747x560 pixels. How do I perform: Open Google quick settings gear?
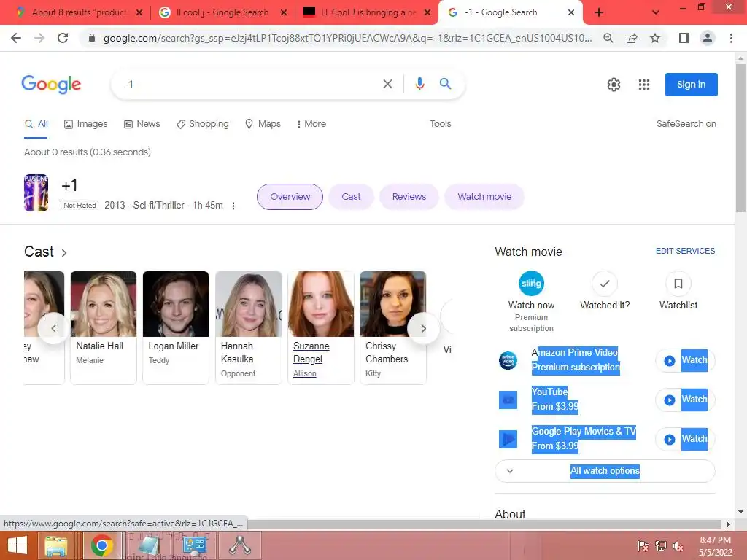[614, 85]
